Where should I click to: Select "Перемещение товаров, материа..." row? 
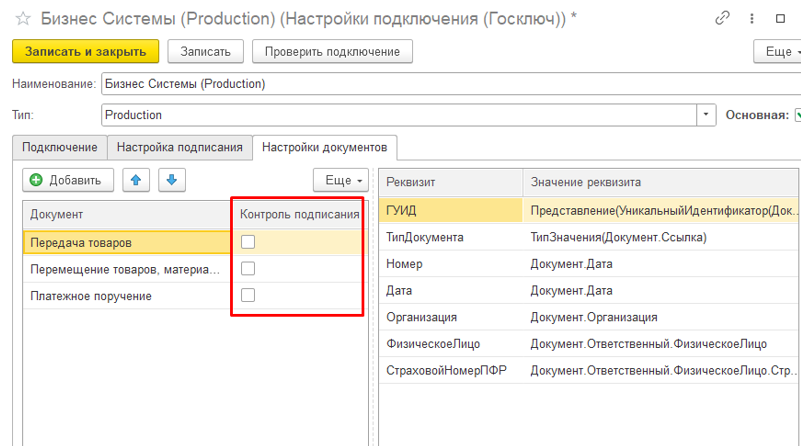pos(128,269)
